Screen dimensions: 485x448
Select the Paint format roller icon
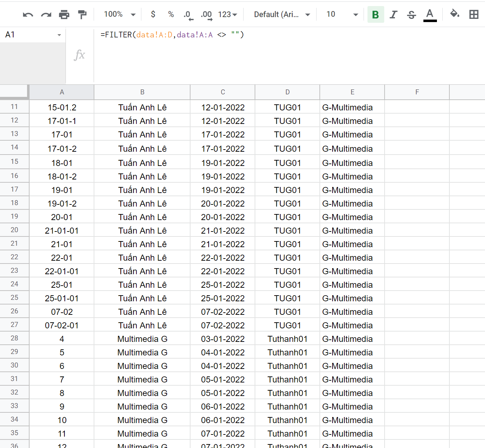coord(82,15)
